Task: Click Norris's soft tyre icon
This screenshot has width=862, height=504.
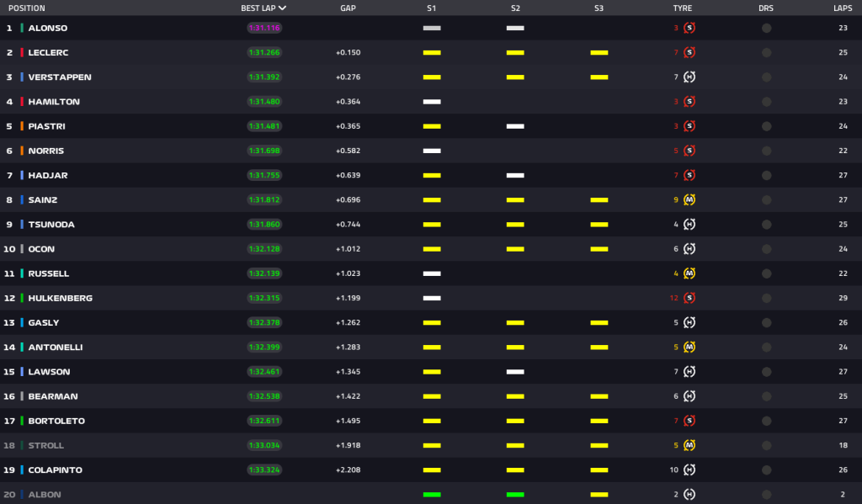Action: tap(689, 151)
